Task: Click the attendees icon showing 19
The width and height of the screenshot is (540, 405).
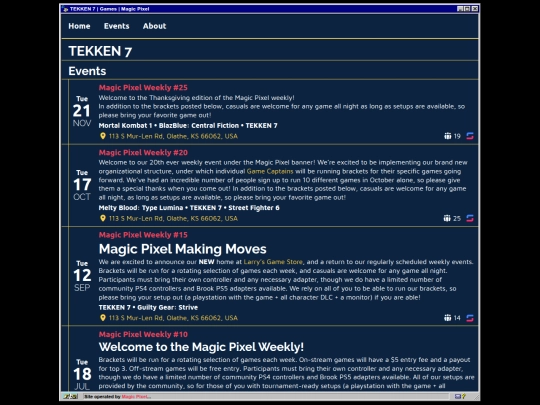Action: pyautogui.click(x=447, y=136)
